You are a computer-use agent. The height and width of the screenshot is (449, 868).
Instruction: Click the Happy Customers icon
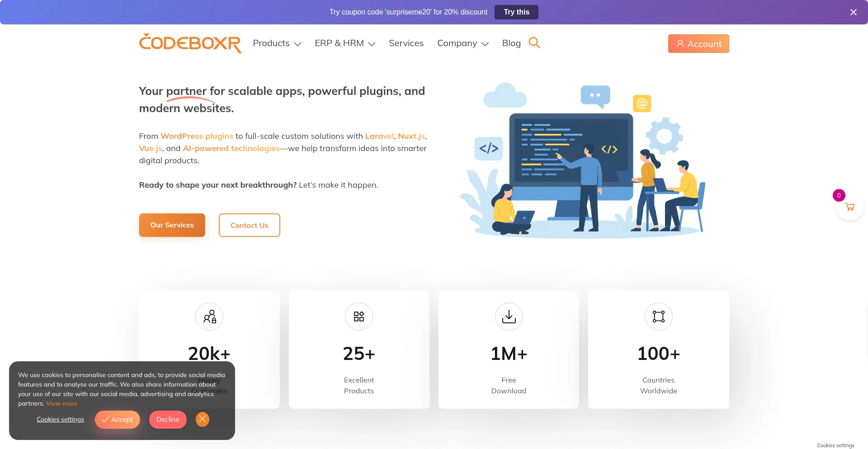tap(209, 317)
